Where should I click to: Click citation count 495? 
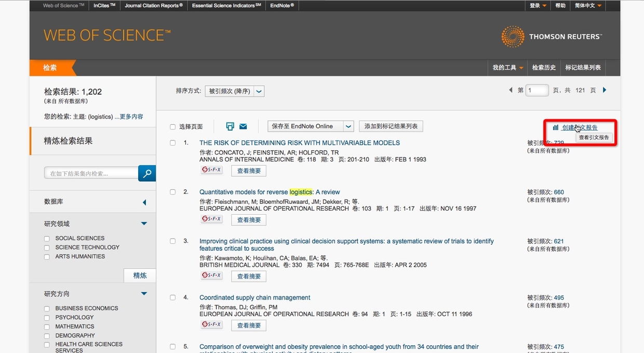[x=559, y=298]
